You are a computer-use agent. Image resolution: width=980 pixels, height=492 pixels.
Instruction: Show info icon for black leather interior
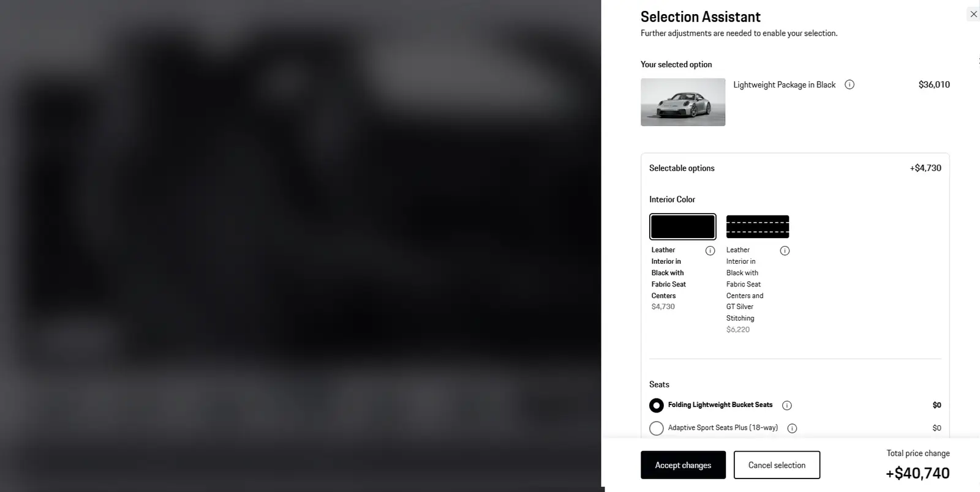[x=710, y=250]
